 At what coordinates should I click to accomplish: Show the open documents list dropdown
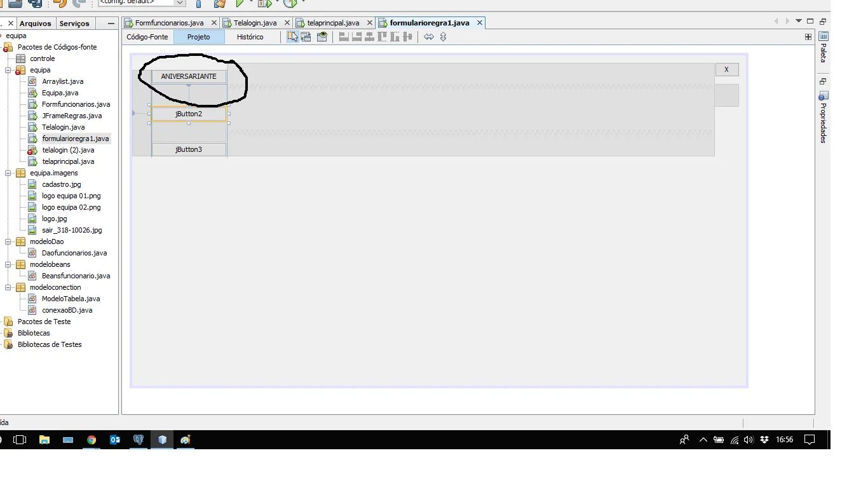click(x=799, y=21)
